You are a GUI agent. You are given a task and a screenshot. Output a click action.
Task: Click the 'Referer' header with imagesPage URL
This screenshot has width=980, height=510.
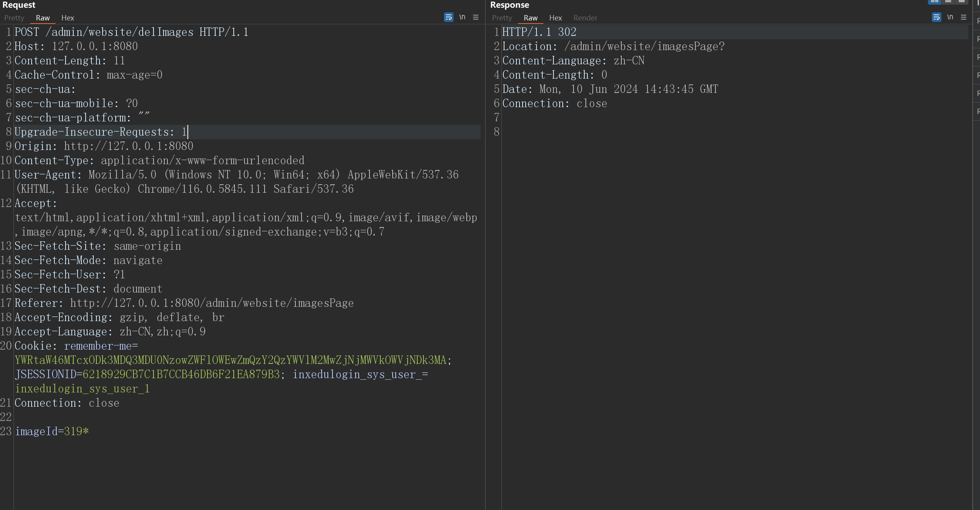pos(184,303)
